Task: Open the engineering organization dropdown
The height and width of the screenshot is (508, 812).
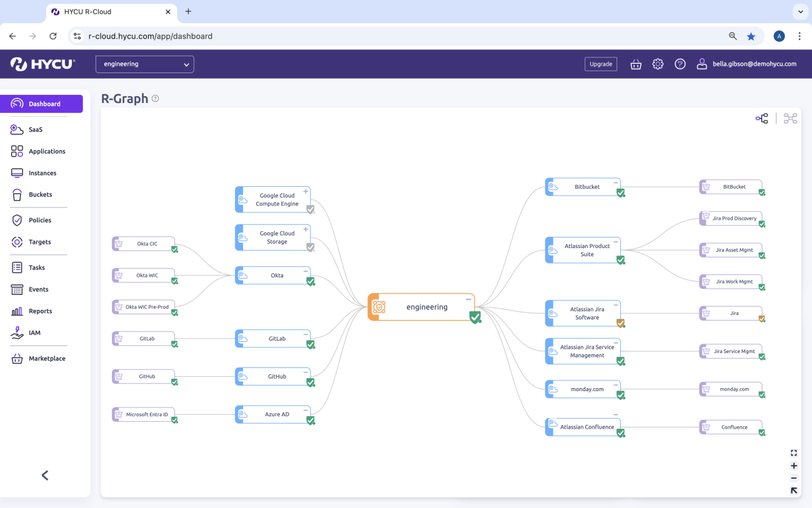Action: pyautogui.click(x=145, y=64)
